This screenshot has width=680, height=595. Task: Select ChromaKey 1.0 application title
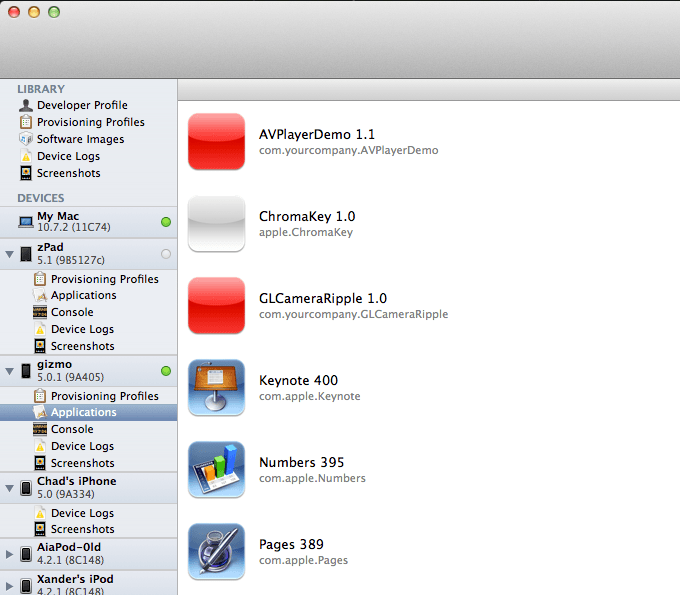coord(307,216)
